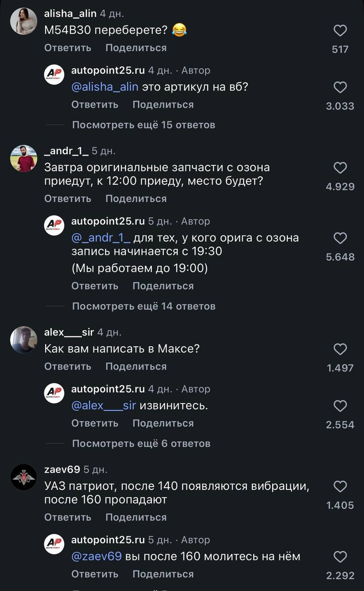This screenshot has width=364, height=591.
Task: Tap heart on reply about 19:30 запись
Action: (340, 238)
